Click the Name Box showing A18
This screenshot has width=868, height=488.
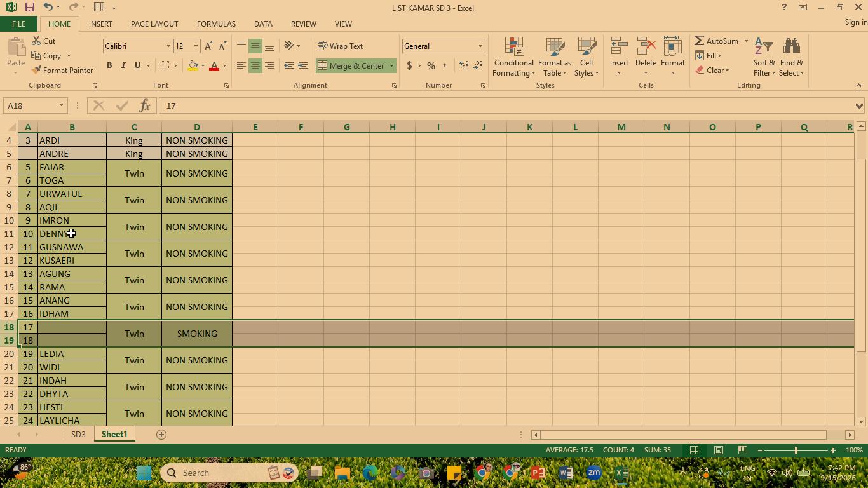[31, 105]
